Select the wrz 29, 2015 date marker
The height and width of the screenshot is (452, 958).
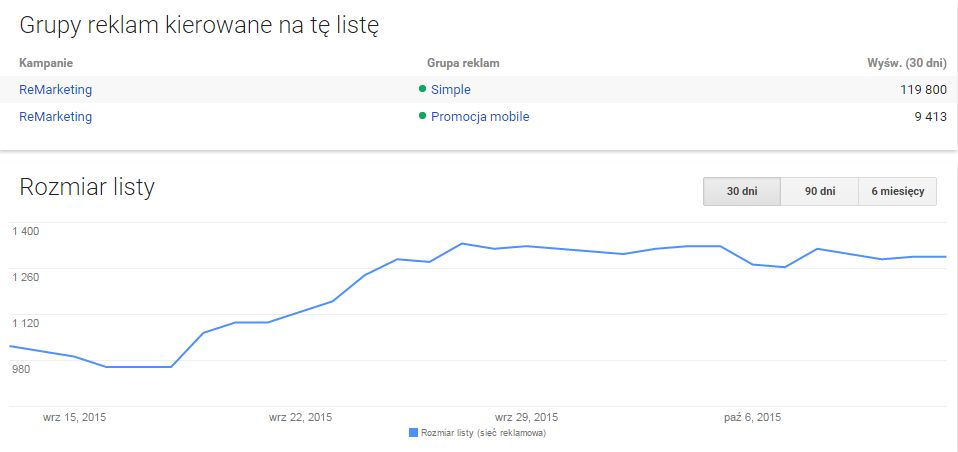point(527,416)
